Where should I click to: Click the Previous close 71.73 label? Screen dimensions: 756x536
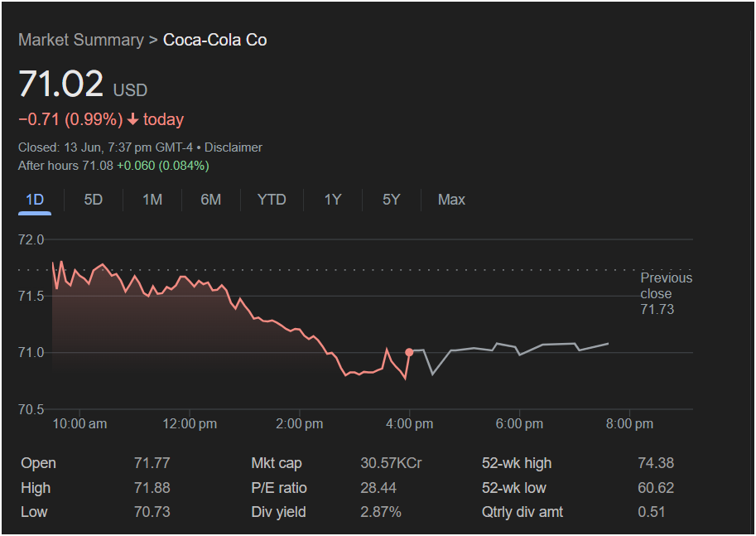(x=666, y=293)
